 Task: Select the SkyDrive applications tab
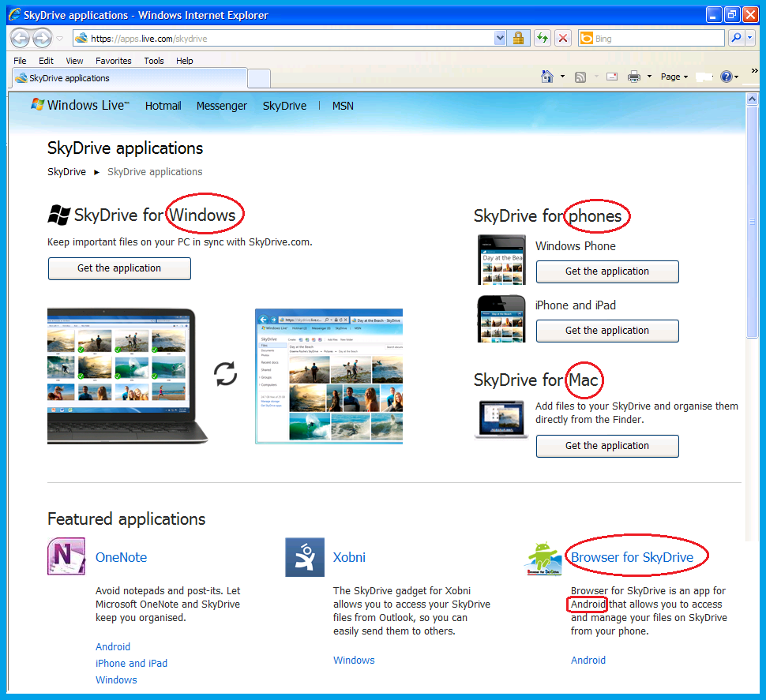coord(130,78)
